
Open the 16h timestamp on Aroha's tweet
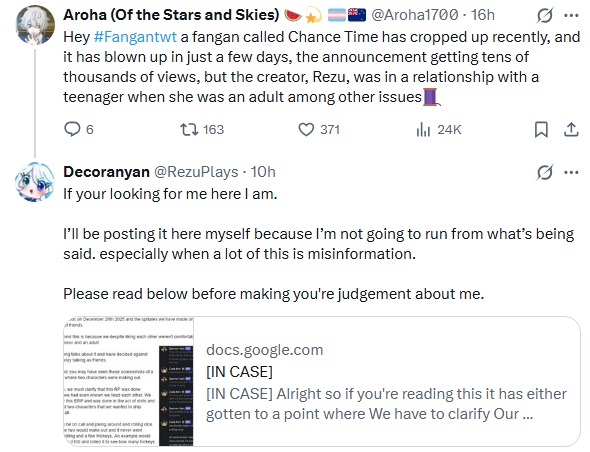click(483, 15)
